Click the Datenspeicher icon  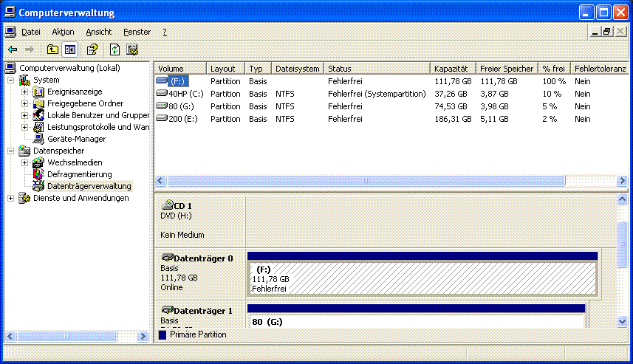[x=24, y=151]
